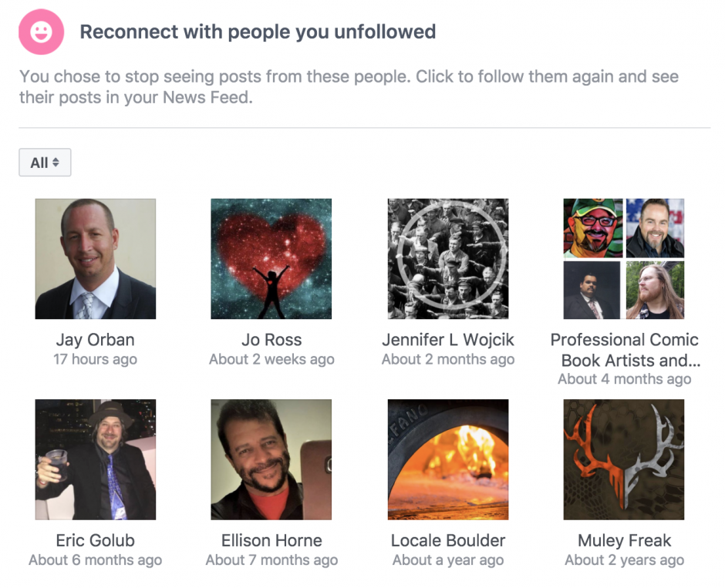725x588 pixels.
Task: Select Ellison Horne's selfie thumbnail
Action: click(271, 459)
